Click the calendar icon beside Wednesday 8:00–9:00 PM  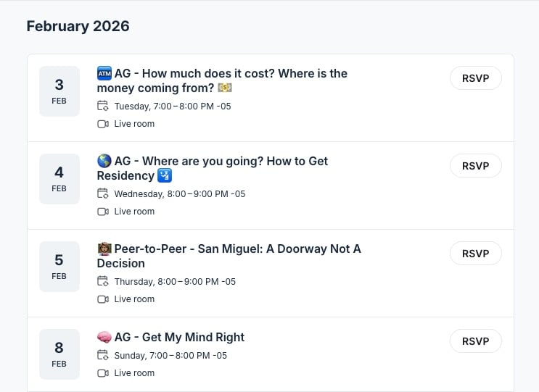click(x=102, y=194)
